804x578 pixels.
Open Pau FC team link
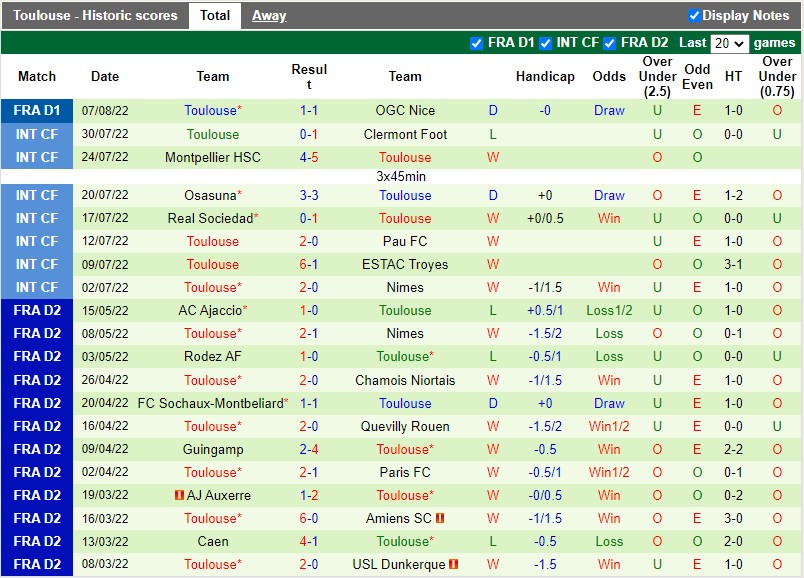click(405, 242)
